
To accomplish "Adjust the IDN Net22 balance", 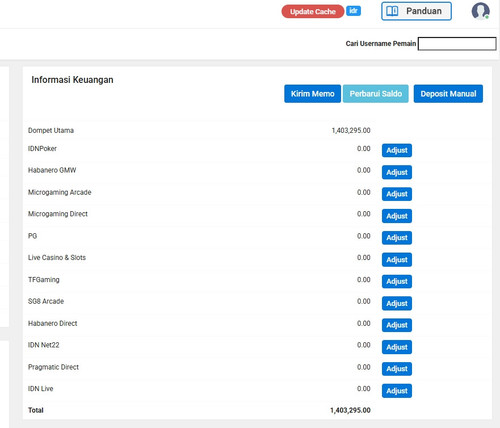I will click(397, 347).
